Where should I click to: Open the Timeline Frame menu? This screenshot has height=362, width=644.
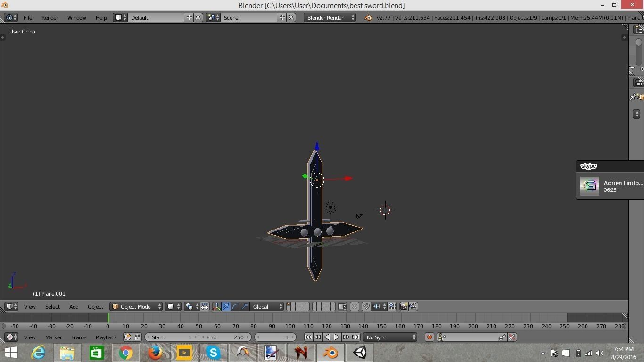(79, 337)
